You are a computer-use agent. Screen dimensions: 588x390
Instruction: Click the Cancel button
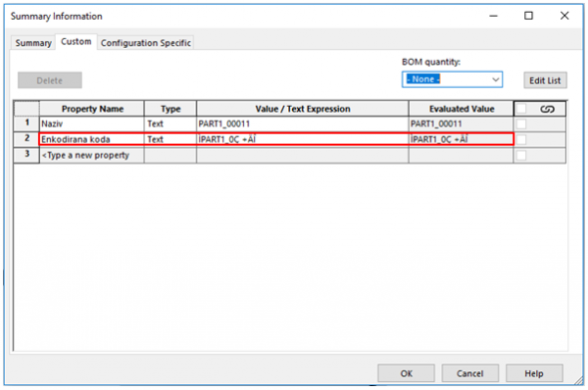(469, 373)
